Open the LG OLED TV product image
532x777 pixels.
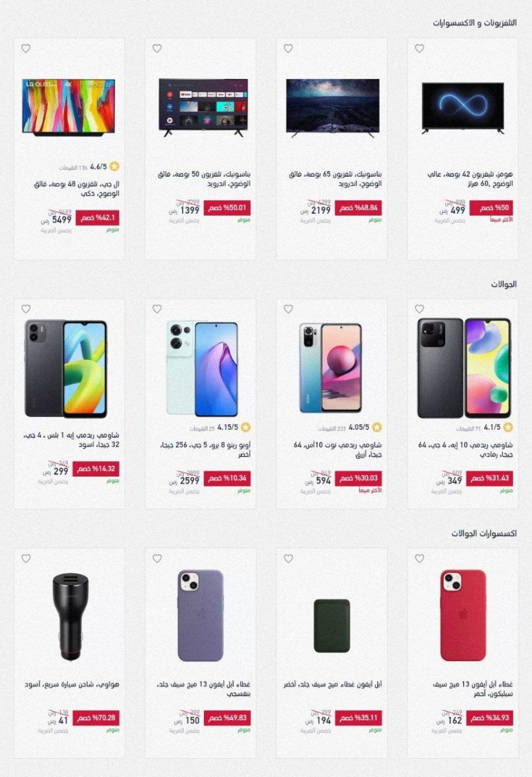pyautogui.click(x=69, y=107)
